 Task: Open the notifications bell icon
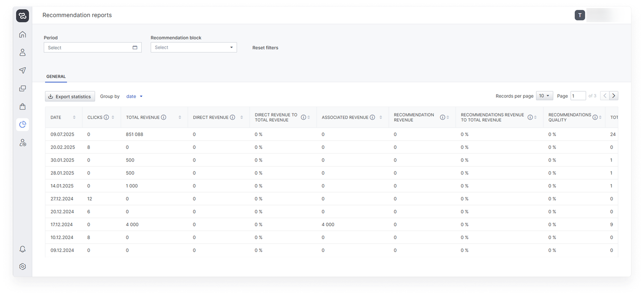(23, 249)
